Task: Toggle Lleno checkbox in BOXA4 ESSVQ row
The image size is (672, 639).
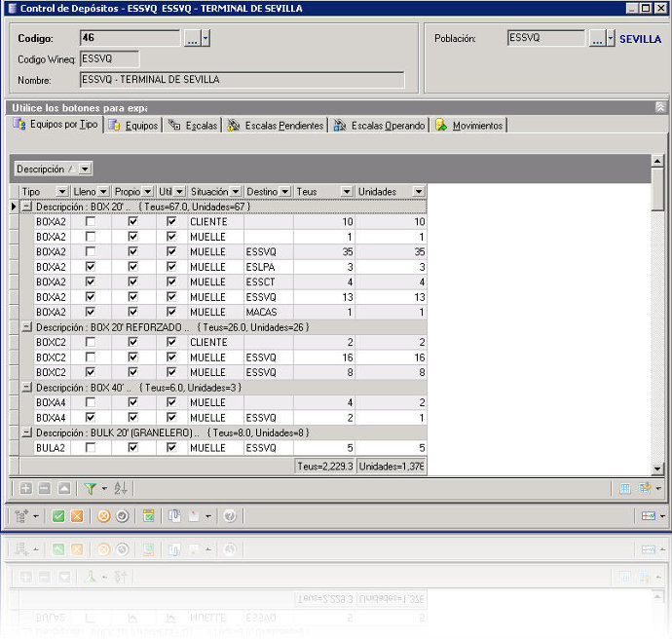Action: pos(91,418)
